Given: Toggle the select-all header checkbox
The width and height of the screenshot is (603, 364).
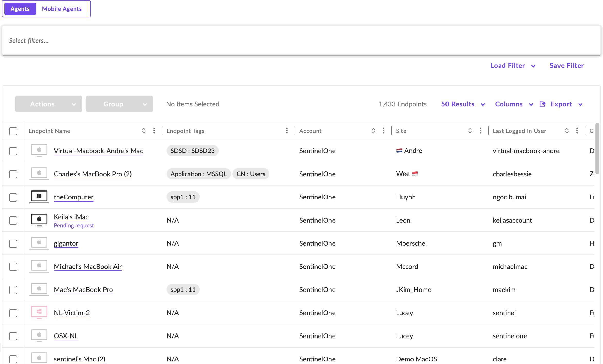Looking at the screenshot, I should (13, 131).
